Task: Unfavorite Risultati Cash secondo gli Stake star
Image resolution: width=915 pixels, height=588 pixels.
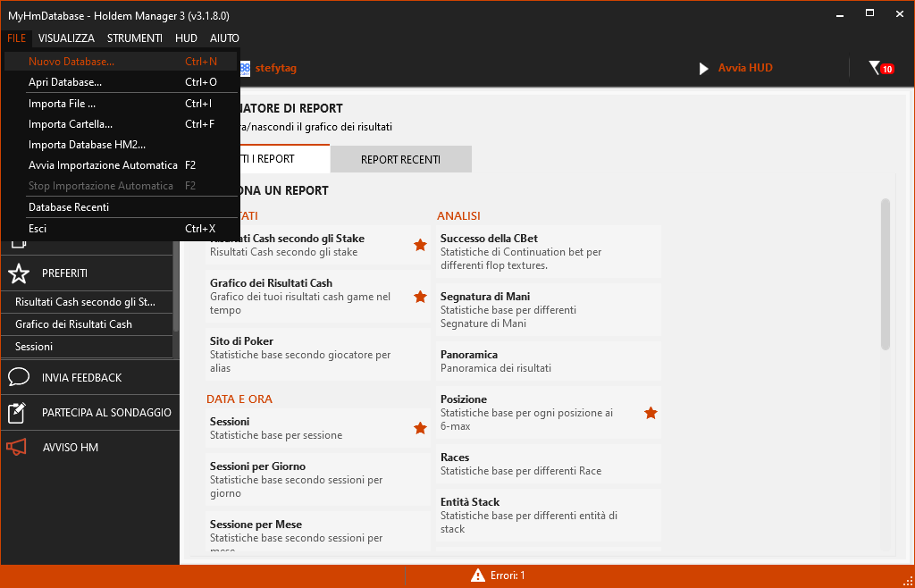Action: [x=420, y=245]
